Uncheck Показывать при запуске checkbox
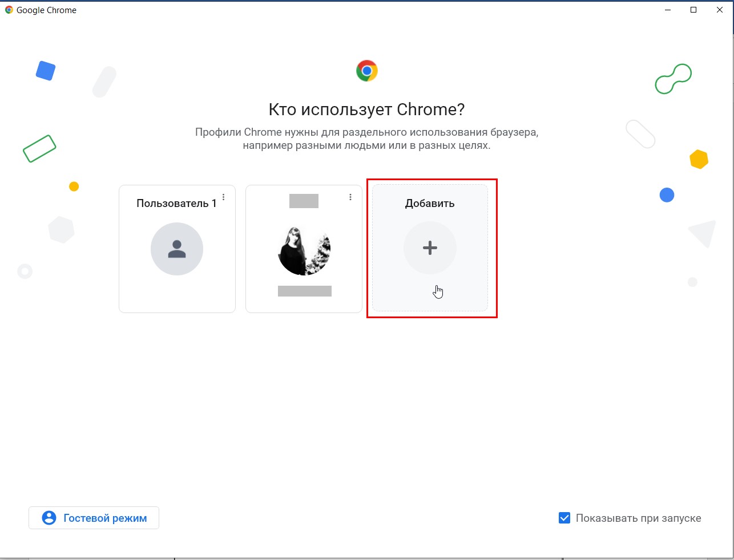The image size is (734, 560). (x=564, y=518)
